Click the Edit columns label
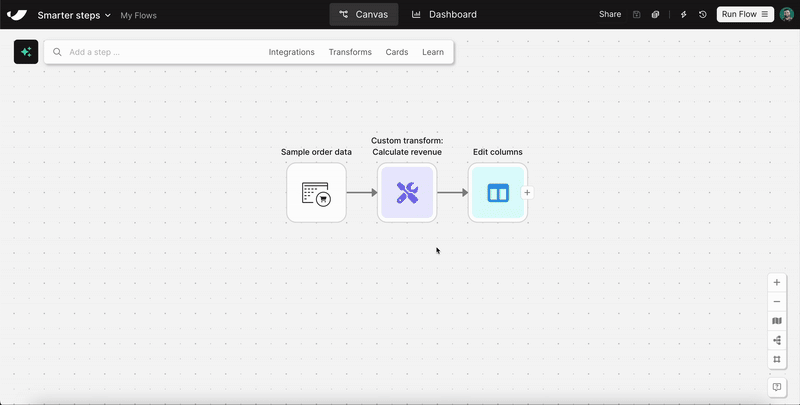This screenshot has width=800, height=405. (497, 152)
